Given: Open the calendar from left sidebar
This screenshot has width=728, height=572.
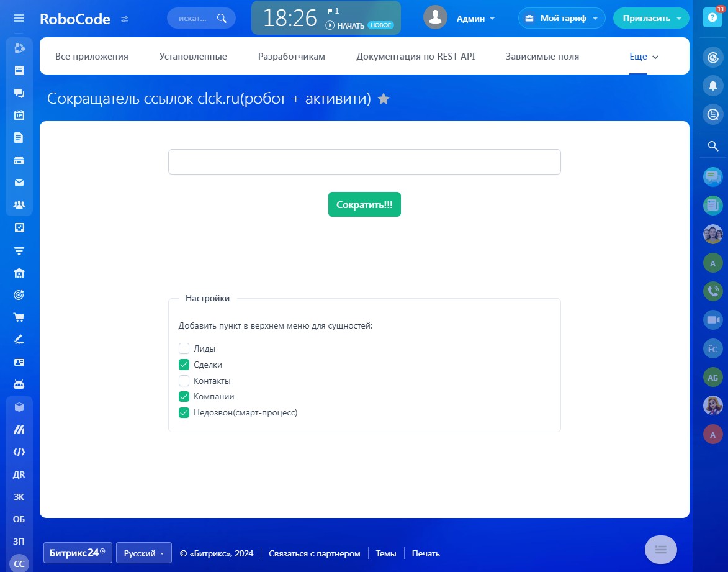Looking at the screenshot, I should (x=19, y=116).
